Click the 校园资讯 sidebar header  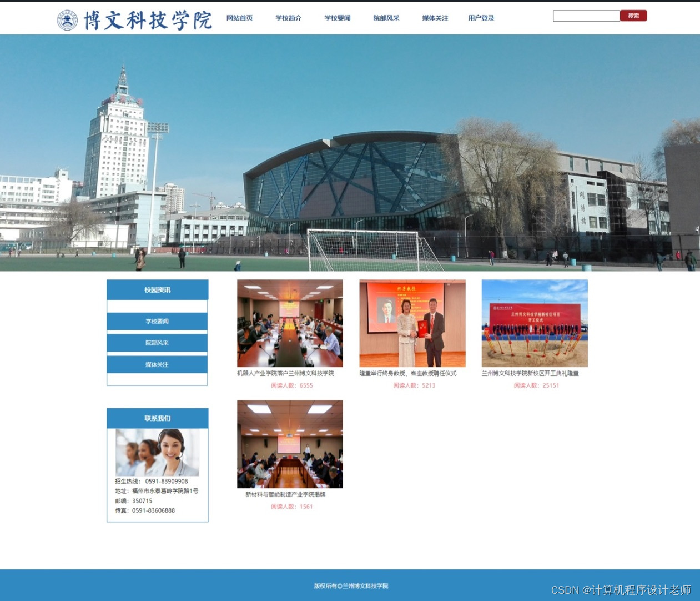tap(158, 290)
